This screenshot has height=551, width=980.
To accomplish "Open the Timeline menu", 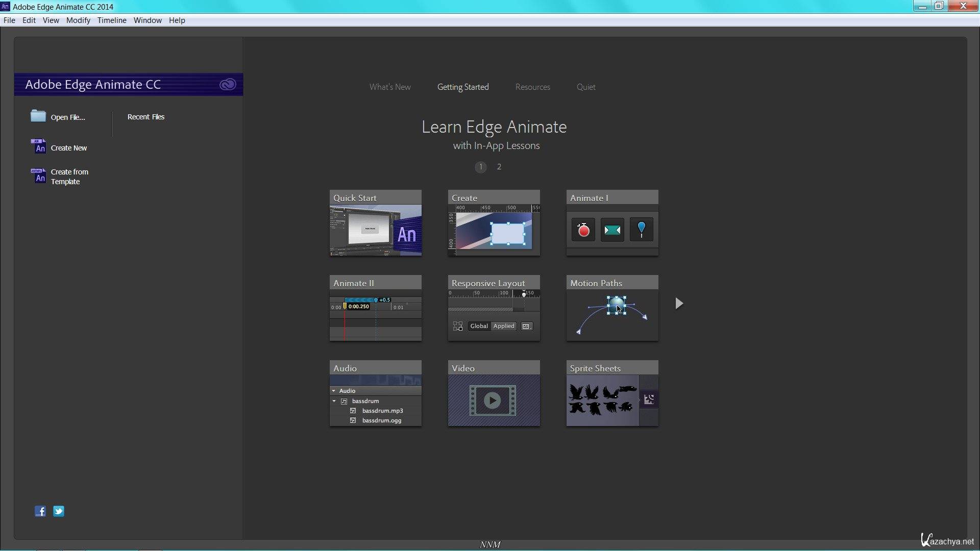I will pyautogui.click(x=112, y=20).
